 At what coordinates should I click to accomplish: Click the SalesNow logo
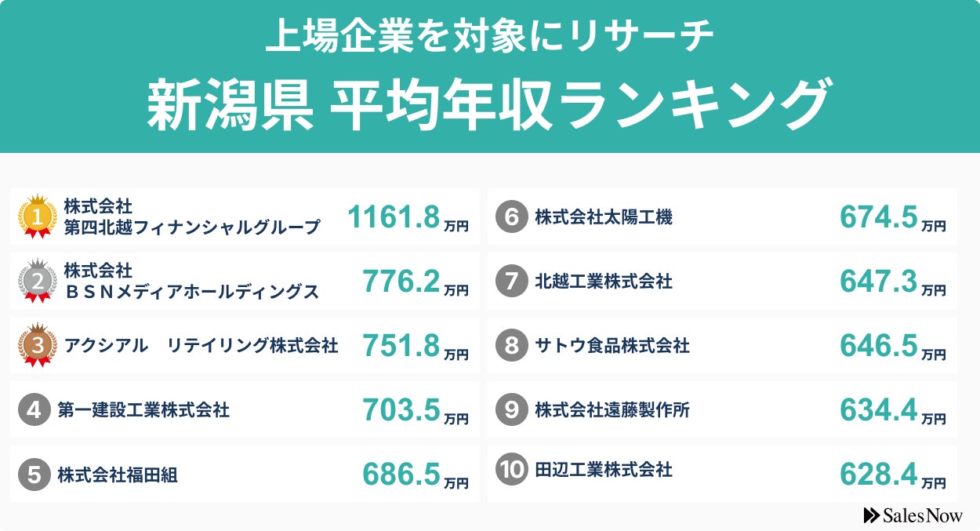click(912, 515)
